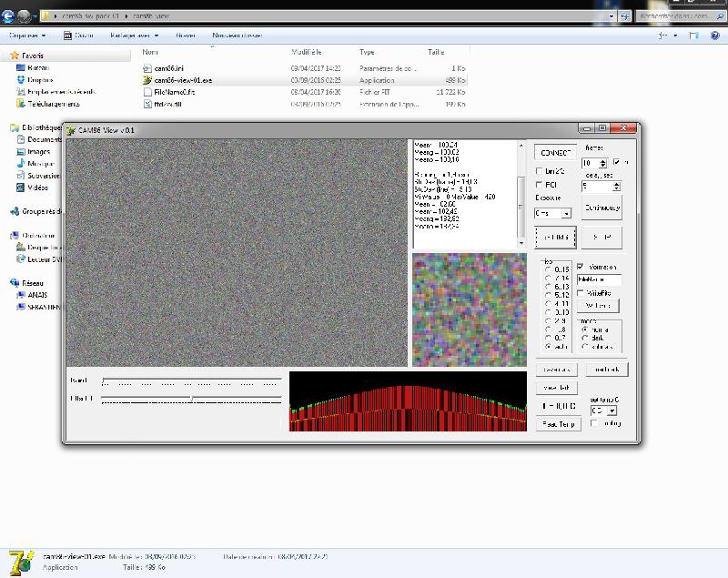Screen dimensions: 728x578
Task: Sort files by the Modifié le column
Action: 307,52
